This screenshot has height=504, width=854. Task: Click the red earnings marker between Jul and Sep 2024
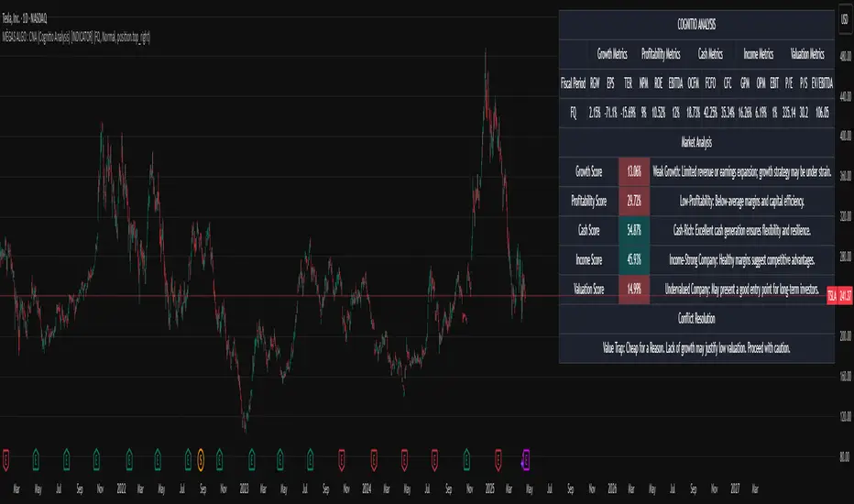[x=434, y=459]
